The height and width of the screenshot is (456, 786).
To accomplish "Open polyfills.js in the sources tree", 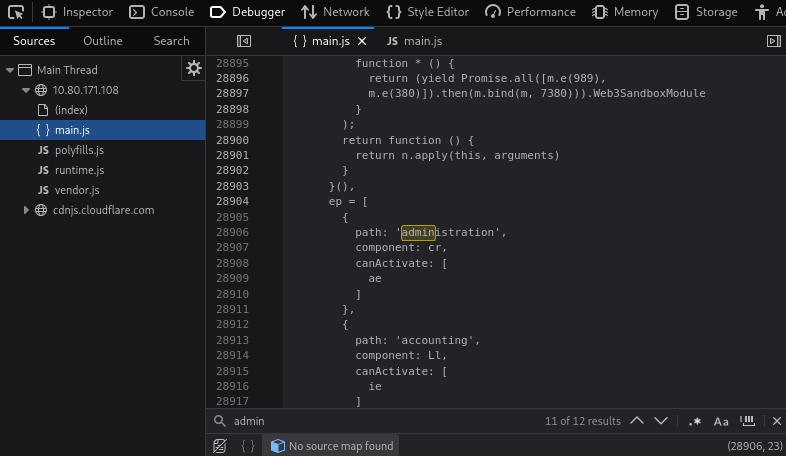I will point(79,150).
